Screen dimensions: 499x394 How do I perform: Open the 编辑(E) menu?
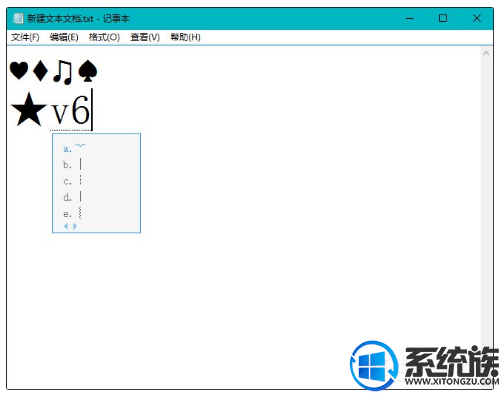click(64, 37)
